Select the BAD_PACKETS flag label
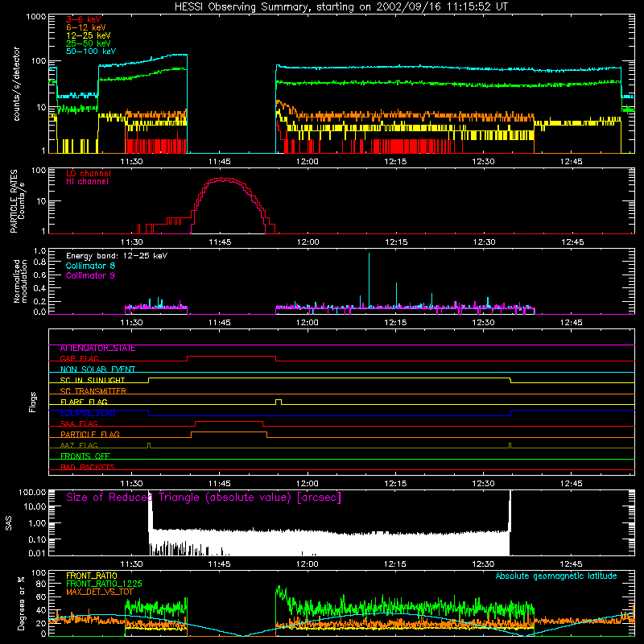644x644 pixels. [x=88, y=468]
